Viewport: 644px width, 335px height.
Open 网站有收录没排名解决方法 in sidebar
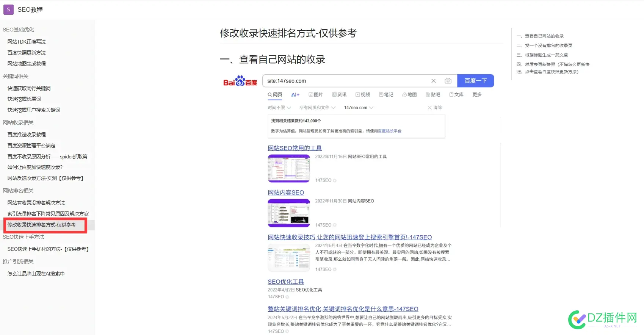tap(36, 203)
